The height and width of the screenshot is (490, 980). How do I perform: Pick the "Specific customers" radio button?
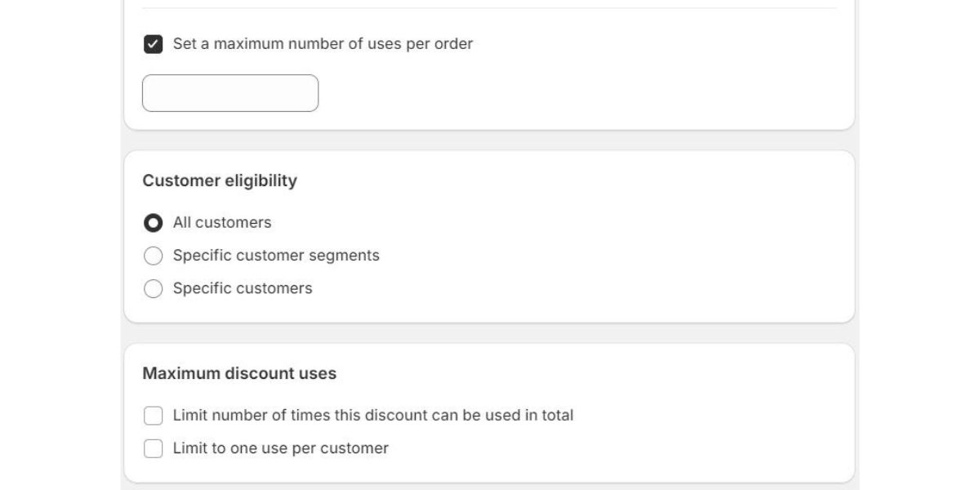(x=153, y=288)
